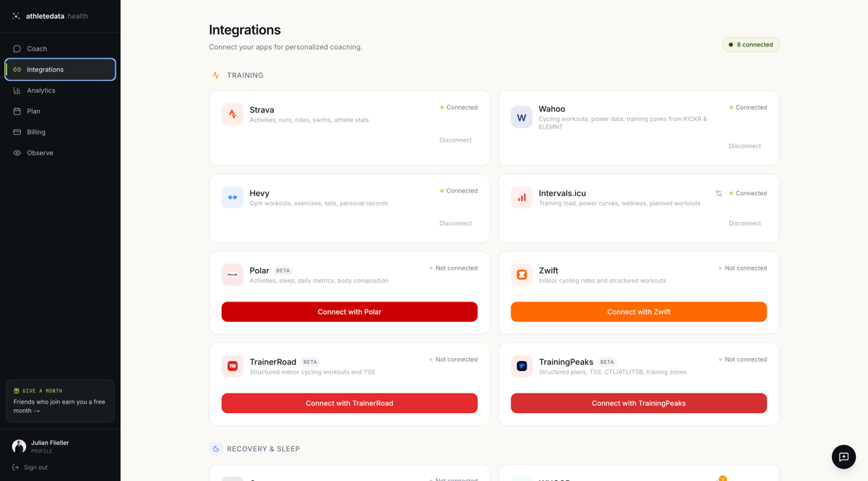Click the Recovery & Sleep moon icon

tap(216, 449)
